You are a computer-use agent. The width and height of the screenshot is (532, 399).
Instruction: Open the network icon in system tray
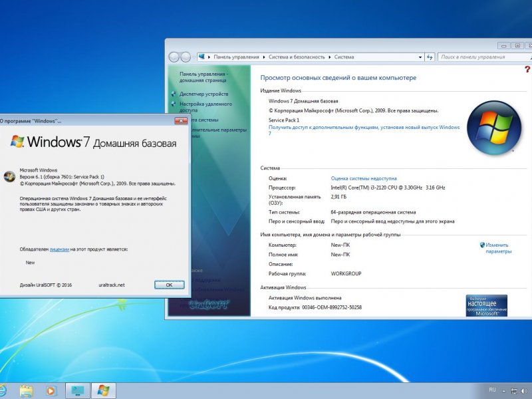click(x=514, y=391)
